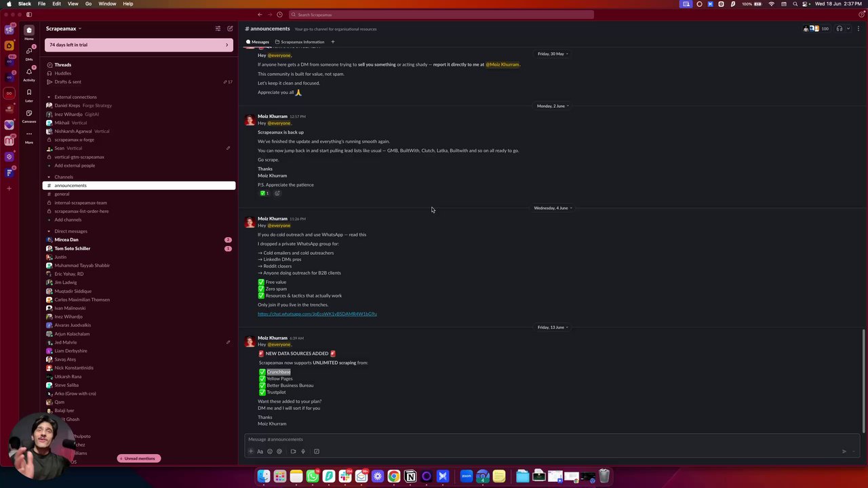Screen dimensions: 868x488
Task: Open history clock icon near search
Action: tap(281, 14)
